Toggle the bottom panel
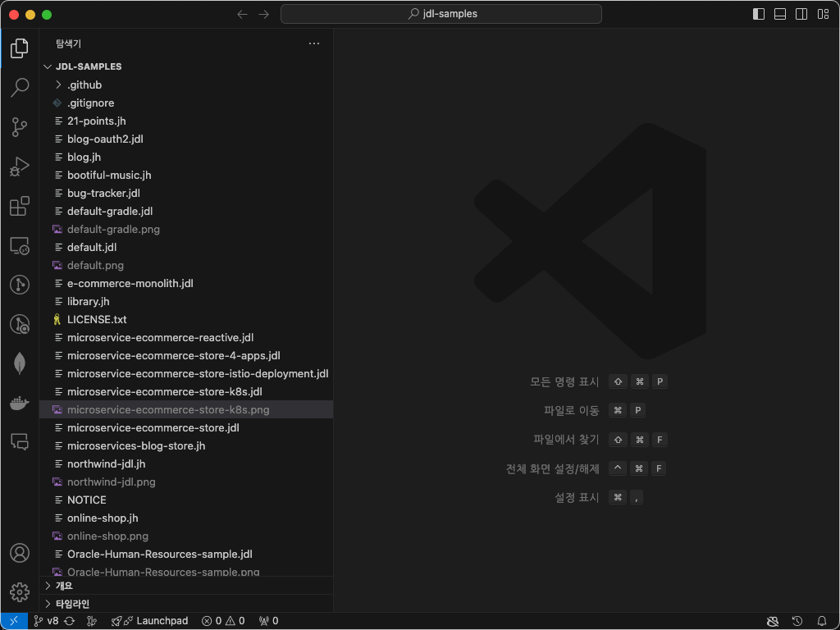The height and width of the screenshot is (630, 840). tap(780, 14)
